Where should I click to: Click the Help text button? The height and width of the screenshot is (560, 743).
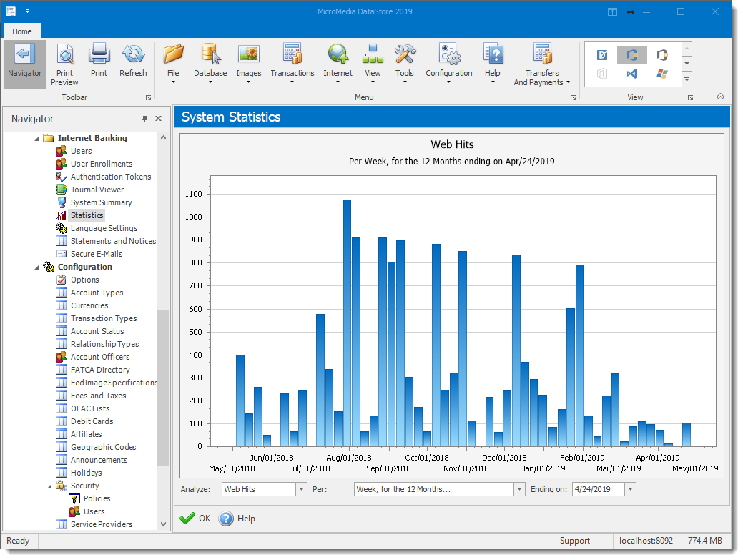tap(246, 519)
